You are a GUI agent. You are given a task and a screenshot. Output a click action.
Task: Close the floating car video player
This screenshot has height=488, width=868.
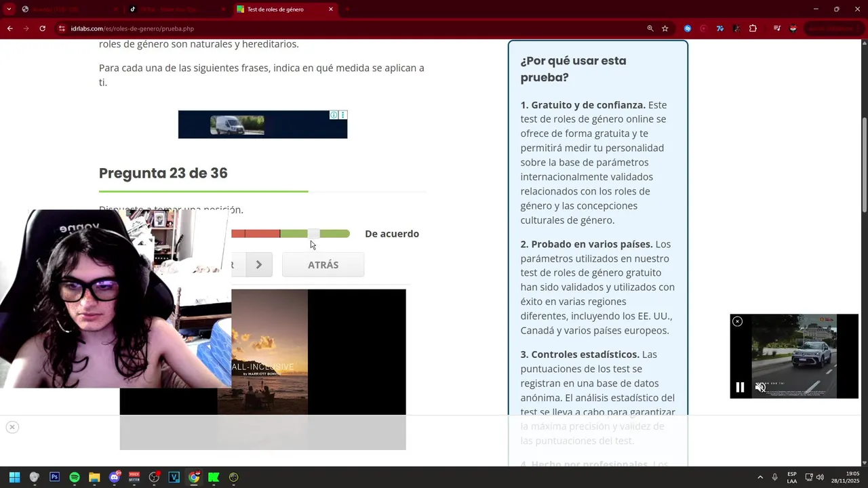(738, 321)
